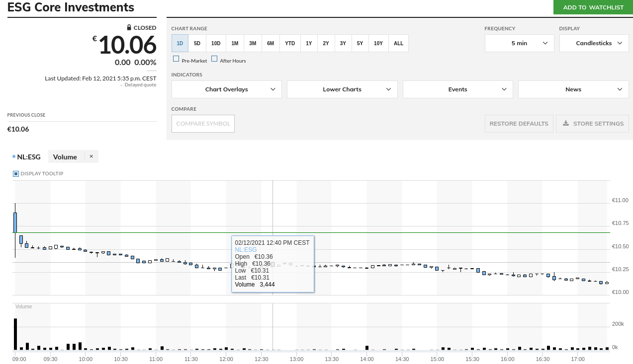Select 5Y chart range
The height and width of the screenshot is (364, 633).
[360, 43]
